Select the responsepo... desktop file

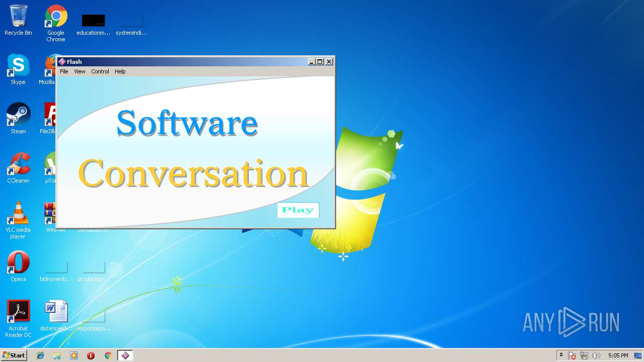tap(93, 320)
